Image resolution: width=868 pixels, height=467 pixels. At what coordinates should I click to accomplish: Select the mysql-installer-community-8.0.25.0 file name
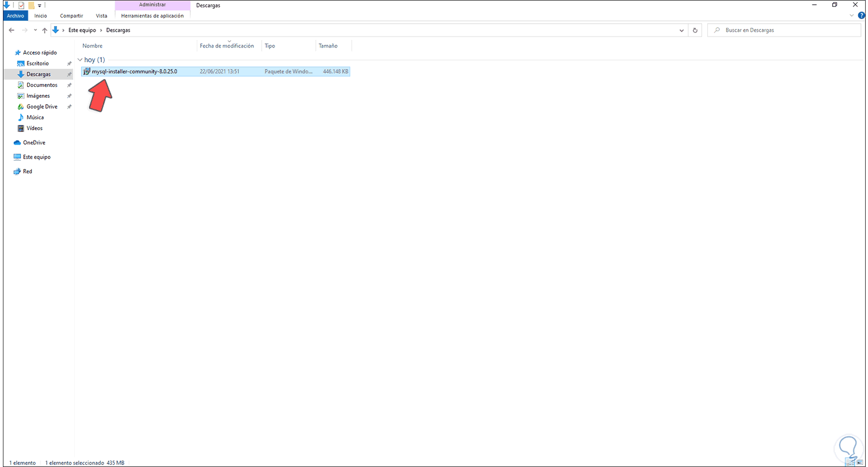pyautogui.click(x=134, y=71)
